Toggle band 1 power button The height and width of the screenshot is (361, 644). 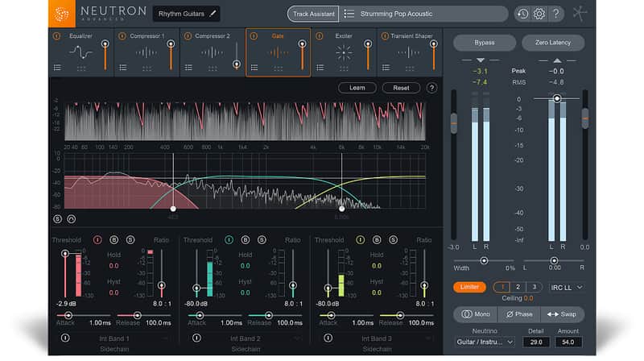(97, 239)
